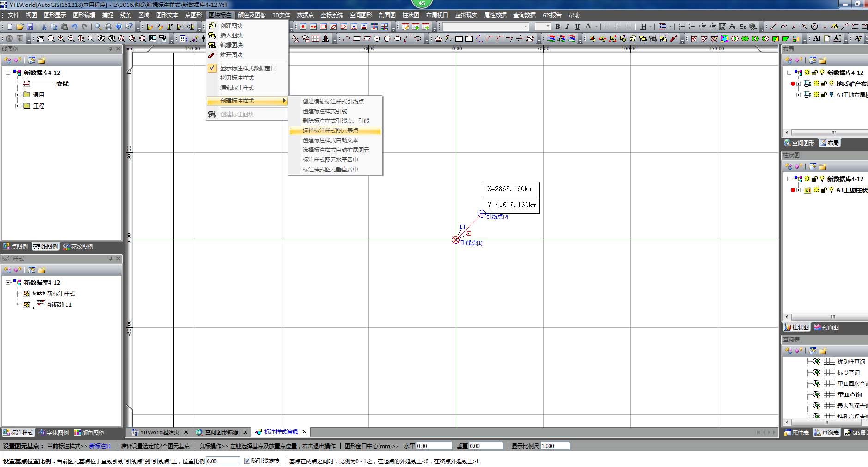
Task: Click the new folder icon in 线图例 panel
Action: [x=42, y=61]
